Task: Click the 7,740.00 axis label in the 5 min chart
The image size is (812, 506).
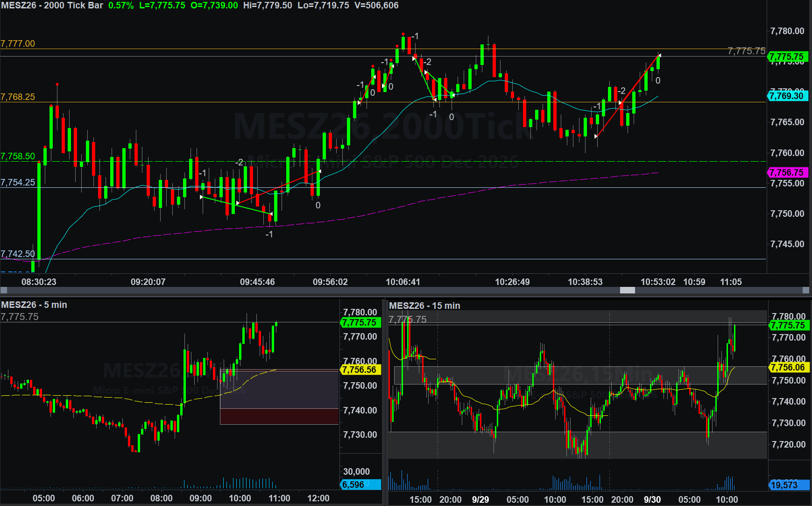Action: pos(360,410)
